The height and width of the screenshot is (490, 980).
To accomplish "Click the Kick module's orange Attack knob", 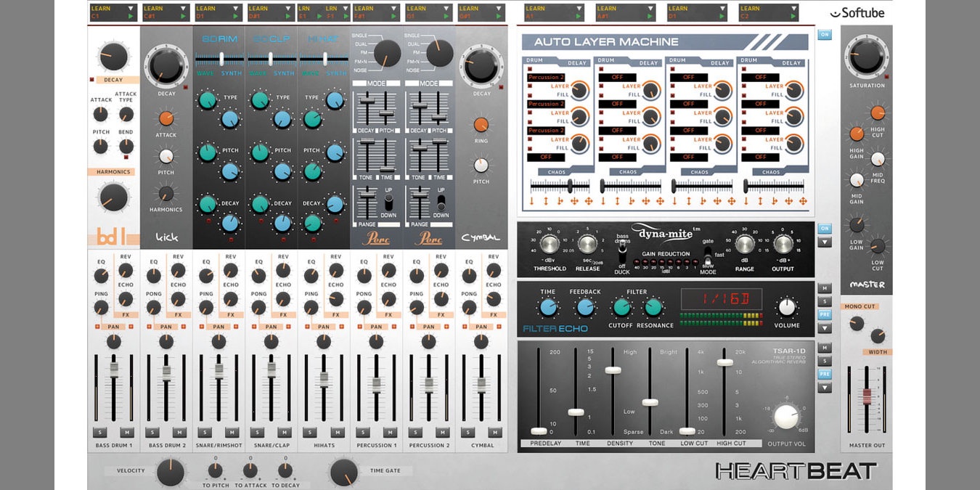I will click(x=166, y=118).
